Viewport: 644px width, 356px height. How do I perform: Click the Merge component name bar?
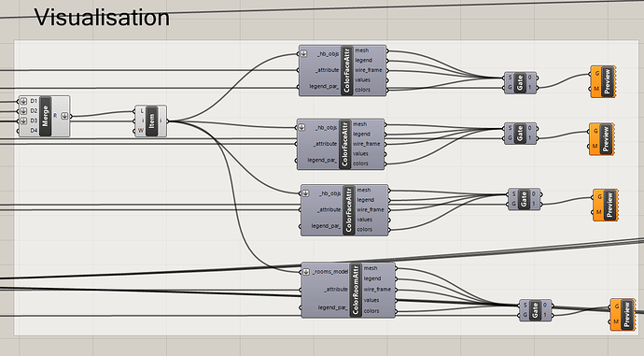pos(45,117)
